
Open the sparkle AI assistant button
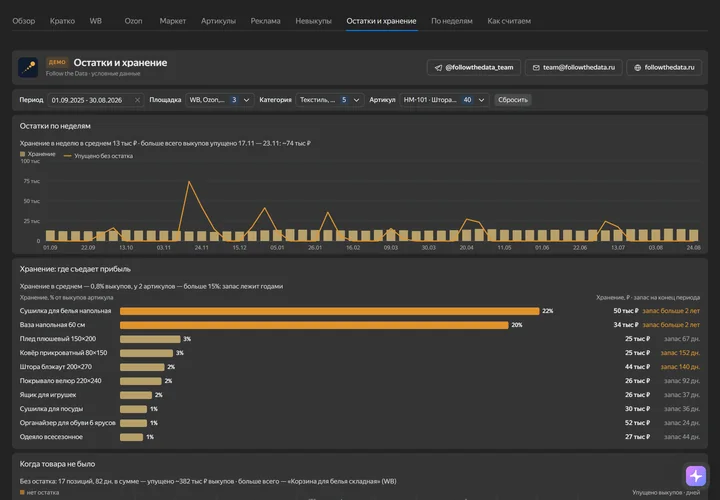point(696,476)
